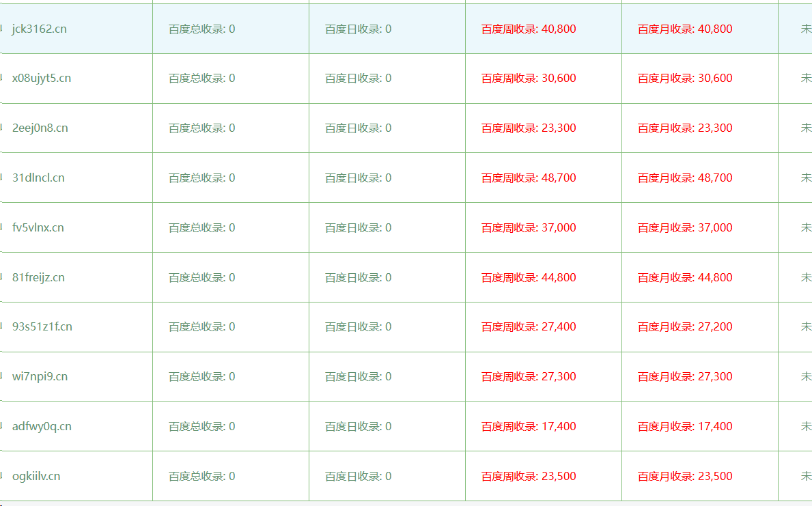Select domain 93s51z1f.cn
Viewport: 812px width, 506px height.
(x=42, y=327)
